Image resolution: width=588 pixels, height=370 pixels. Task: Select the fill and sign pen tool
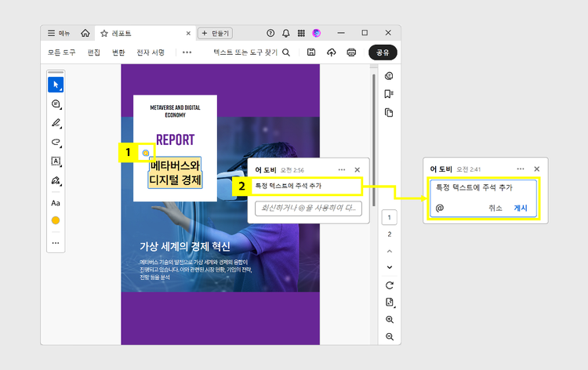[x=56, y=180]
